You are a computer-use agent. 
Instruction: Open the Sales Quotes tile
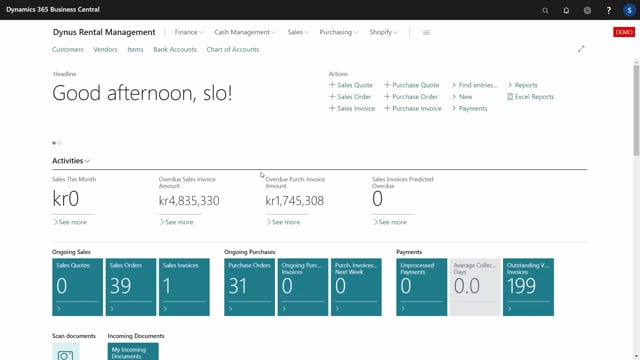point(78,287)
